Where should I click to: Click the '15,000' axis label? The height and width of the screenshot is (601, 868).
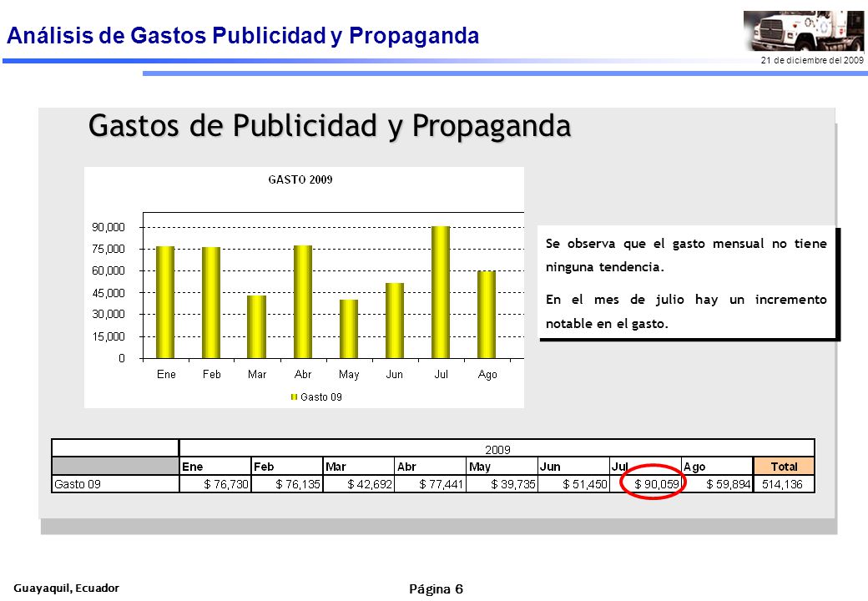[108, 336]
